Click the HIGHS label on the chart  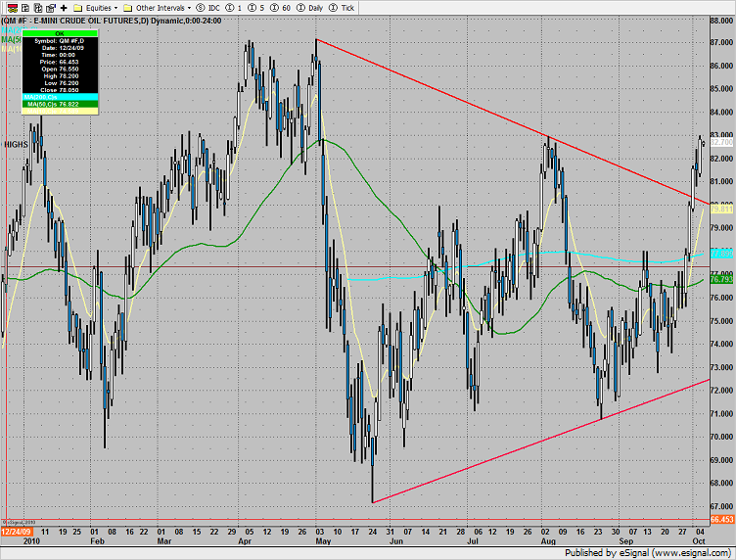[x=16, y=145]
